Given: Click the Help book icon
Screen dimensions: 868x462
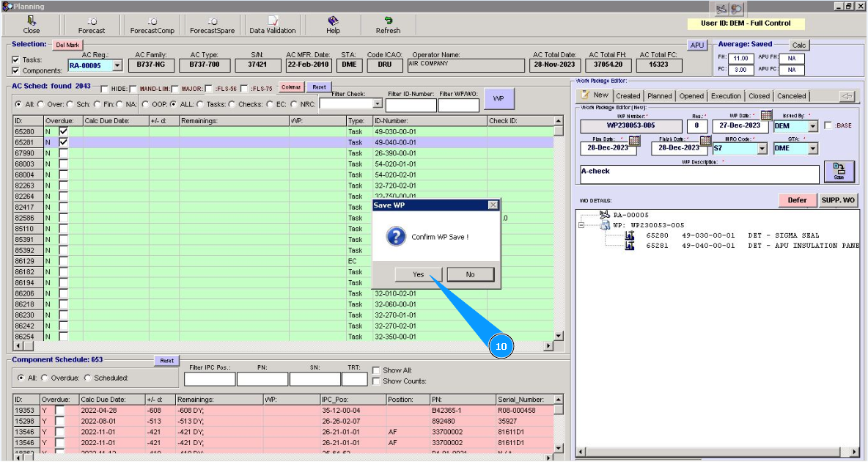Looking at the screenshot, I should pyautogui.click(x=332, y=21).
